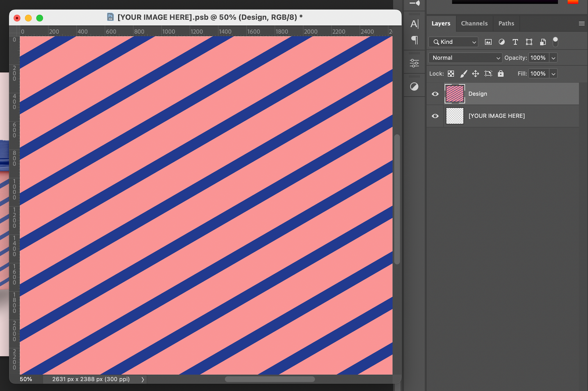Click the 50% zoom level field
Viewport: 588px width, 391px height.
click(x=26, y=379)
